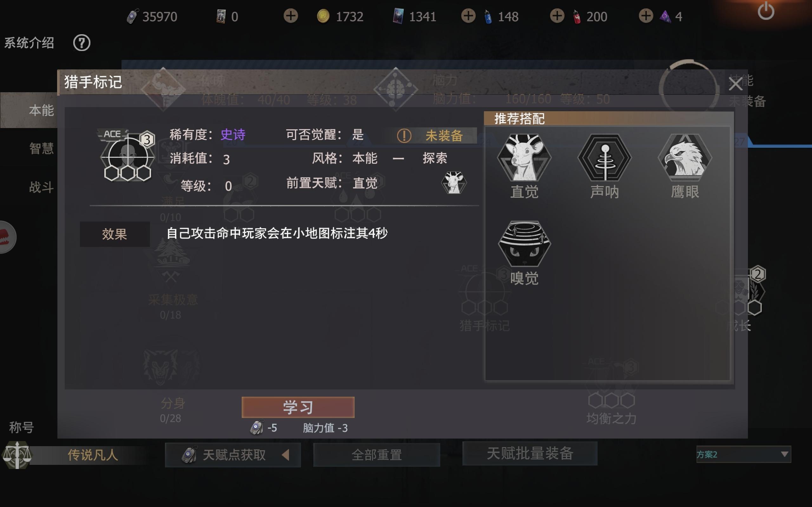Switch to the 智慧 tab
The width and height of the screenshot is (812, 507).
(41, 149)
